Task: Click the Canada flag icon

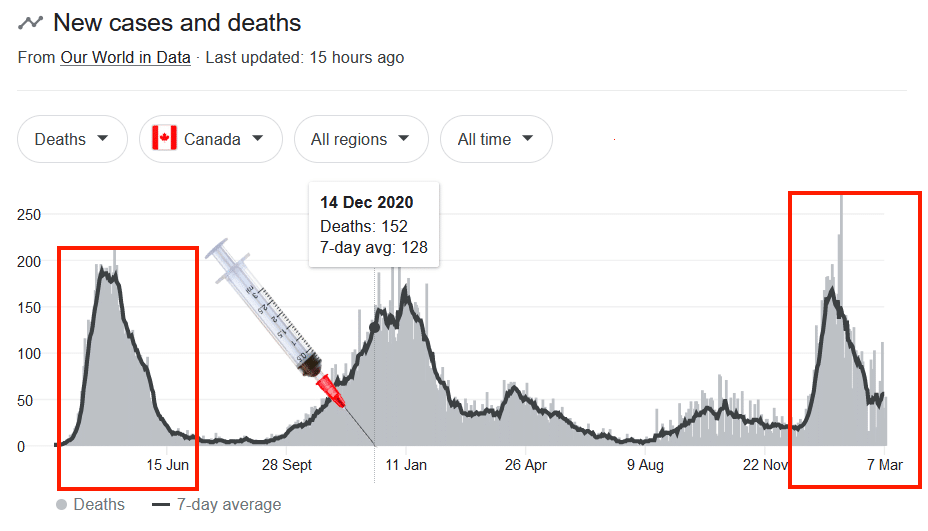Action: [164, 139]
